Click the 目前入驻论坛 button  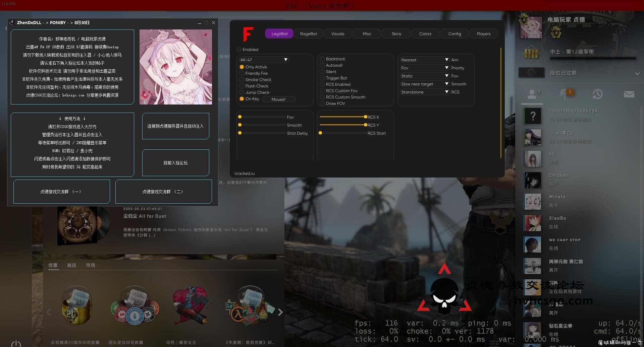pyautogui.click(x=176, y=163)
